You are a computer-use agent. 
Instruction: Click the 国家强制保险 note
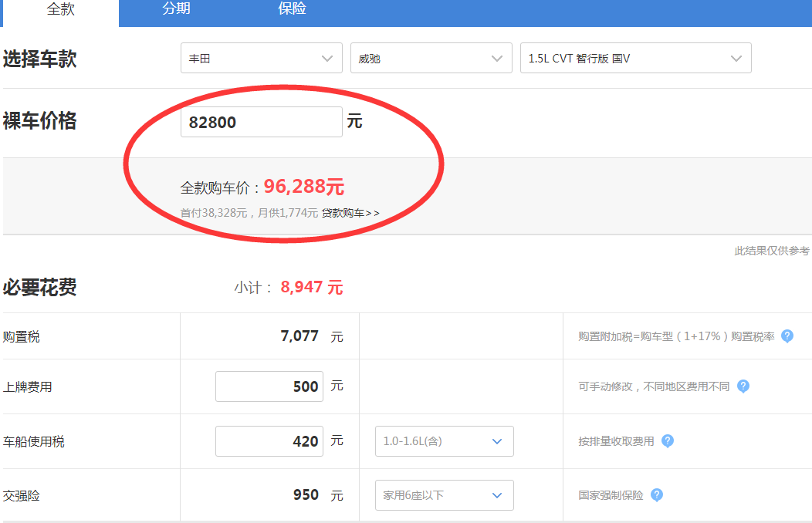(x=611, y=495)
